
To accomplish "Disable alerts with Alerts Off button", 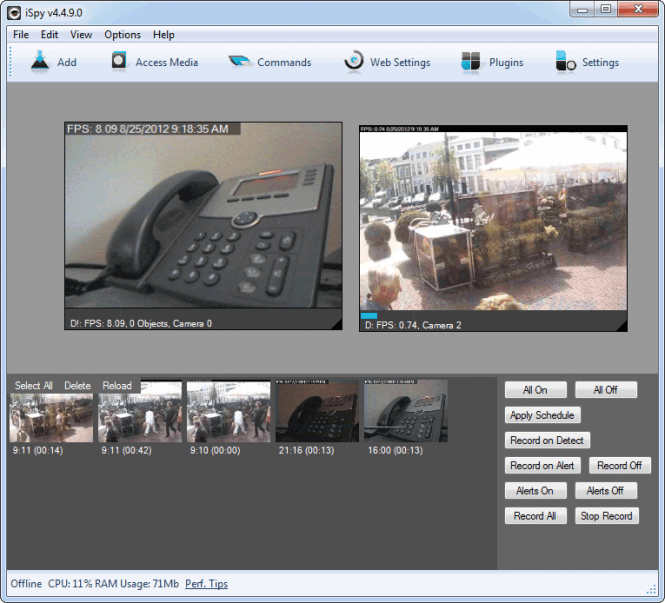I will (606, 491).
